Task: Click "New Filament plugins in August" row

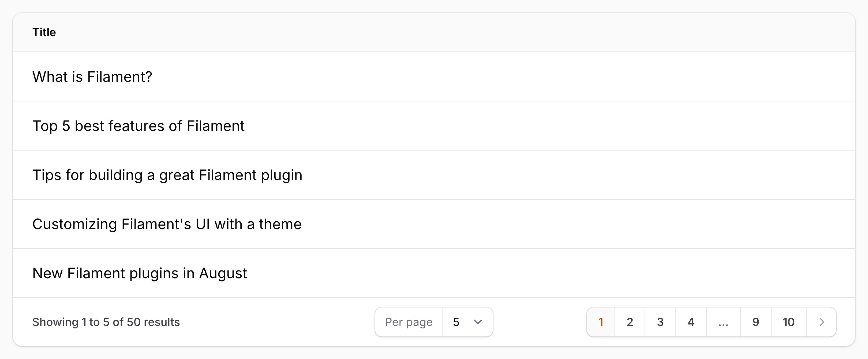Action: tap(140, 273)
